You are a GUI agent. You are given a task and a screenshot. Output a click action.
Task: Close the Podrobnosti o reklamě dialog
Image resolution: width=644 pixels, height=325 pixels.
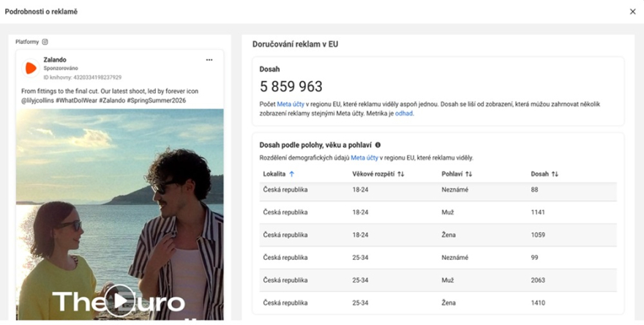(x=632, y=12)
